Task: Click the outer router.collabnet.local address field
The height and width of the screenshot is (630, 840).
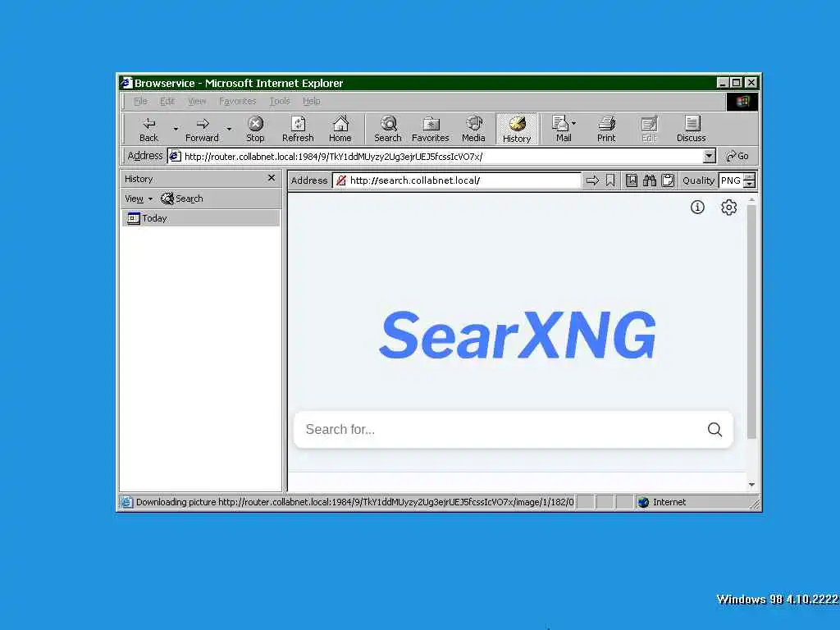Action: (435, 157)
